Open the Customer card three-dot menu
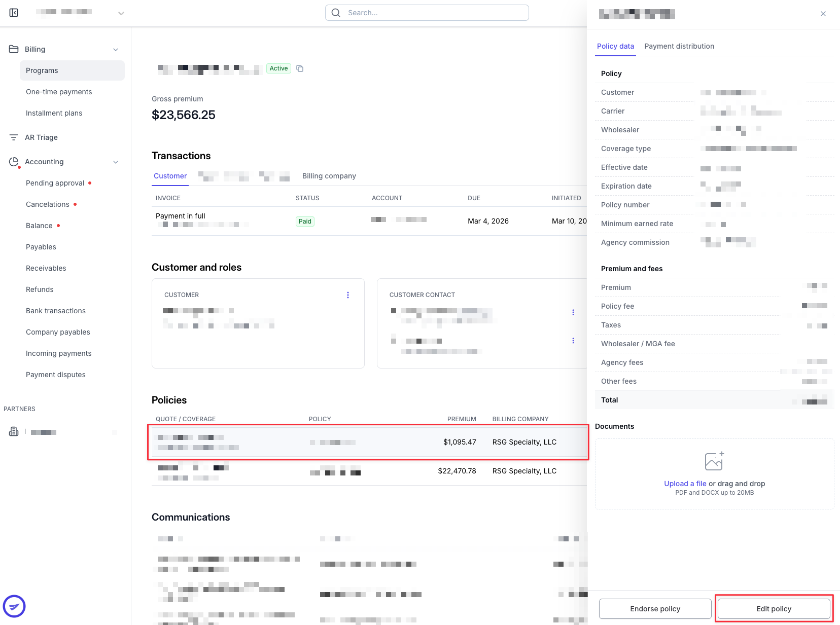840x625 pixels. click(x=348, y=295)
